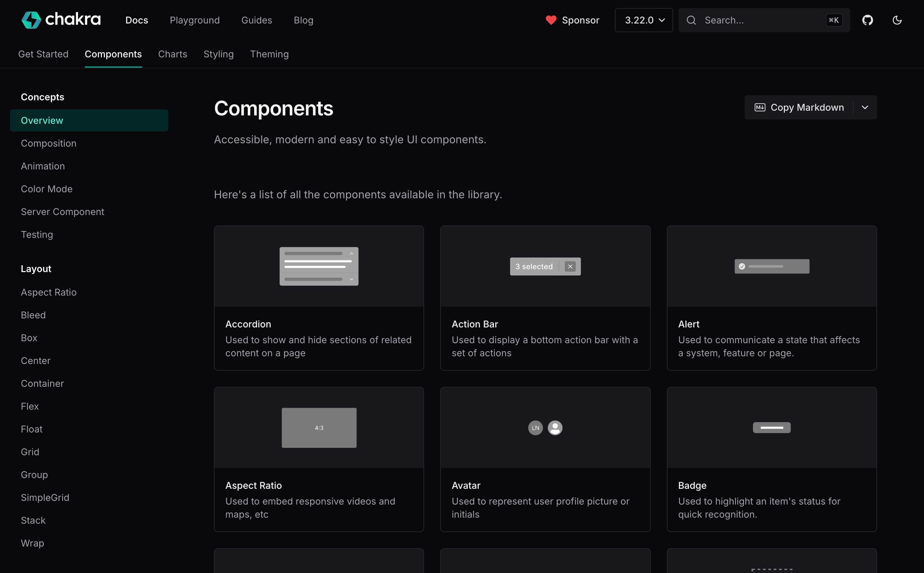Screen dimensions: 924x573
Task: Expand the Copy Markdown options chevron
Action: point(865,107)
